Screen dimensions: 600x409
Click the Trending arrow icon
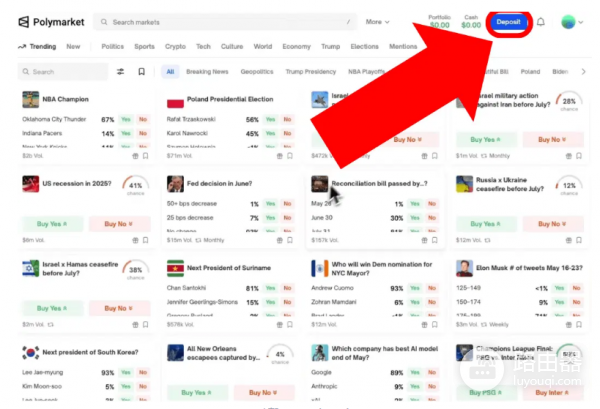[x=22, y=46]
